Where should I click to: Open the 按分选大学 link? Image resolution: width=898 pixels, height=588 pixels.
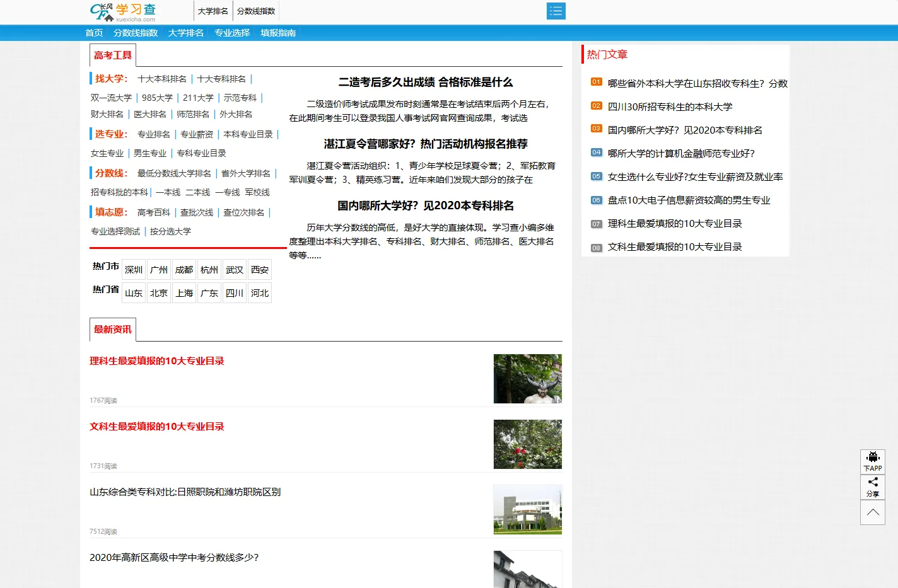point(170,231)
